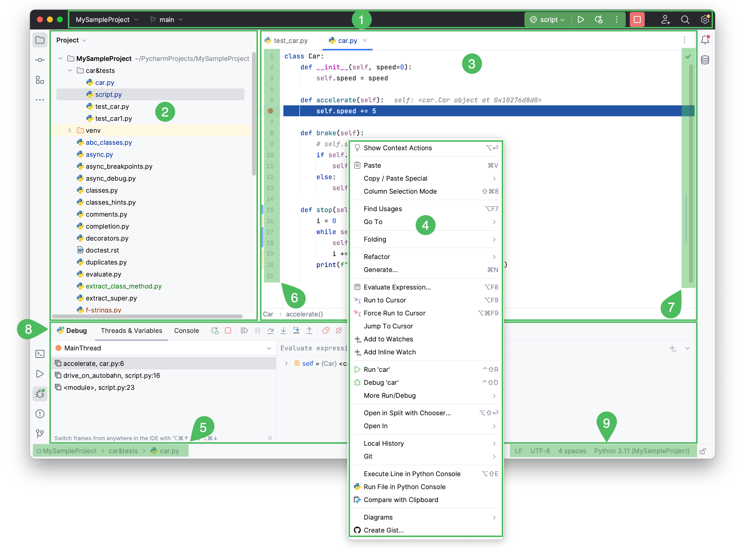Open Search Everywhere with magnifier icon
Image resolution: width=744 pixels, height=560 pixels.
685,19
